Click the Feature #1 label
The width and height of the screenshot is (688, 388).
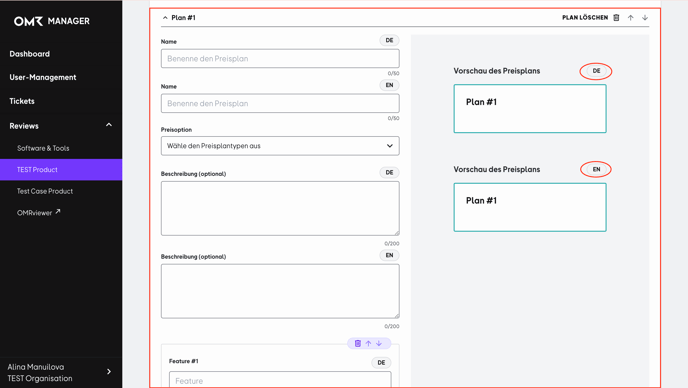point(183,361)
